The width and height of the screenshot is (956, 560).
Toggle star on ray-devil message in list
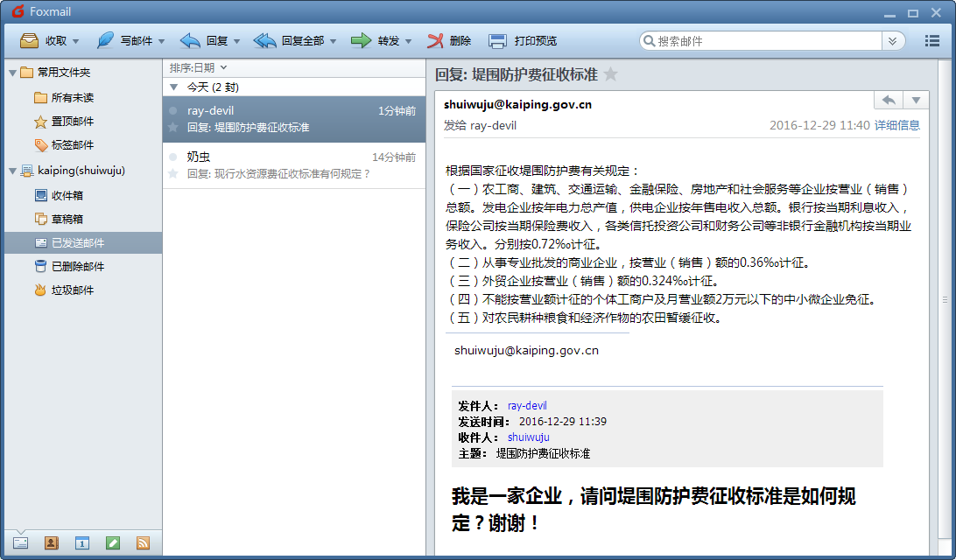[x=173, y=128]
